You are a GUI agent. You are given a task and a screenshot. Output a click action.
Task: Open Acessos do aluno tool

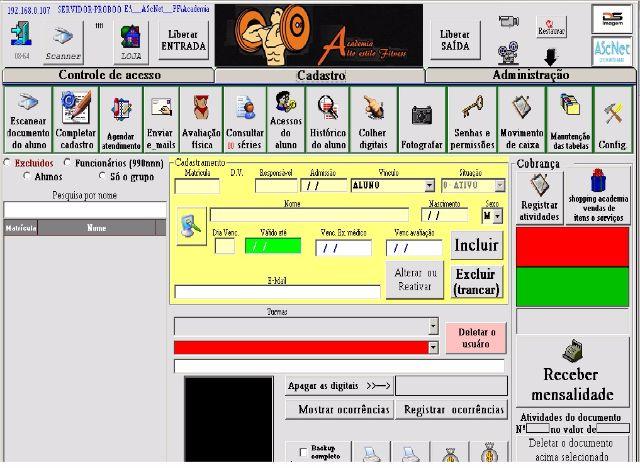(286, 120)
